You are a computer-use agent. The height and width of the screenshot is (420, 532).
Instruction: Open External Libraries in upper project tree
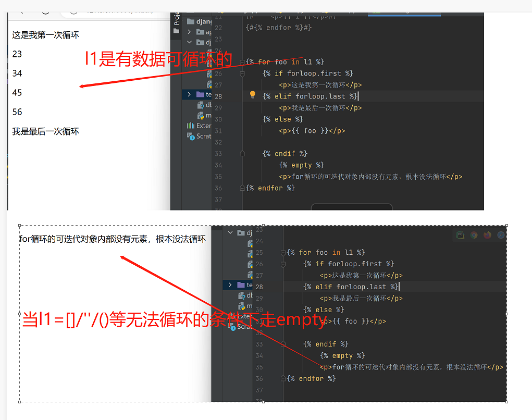tap(199, 126)
